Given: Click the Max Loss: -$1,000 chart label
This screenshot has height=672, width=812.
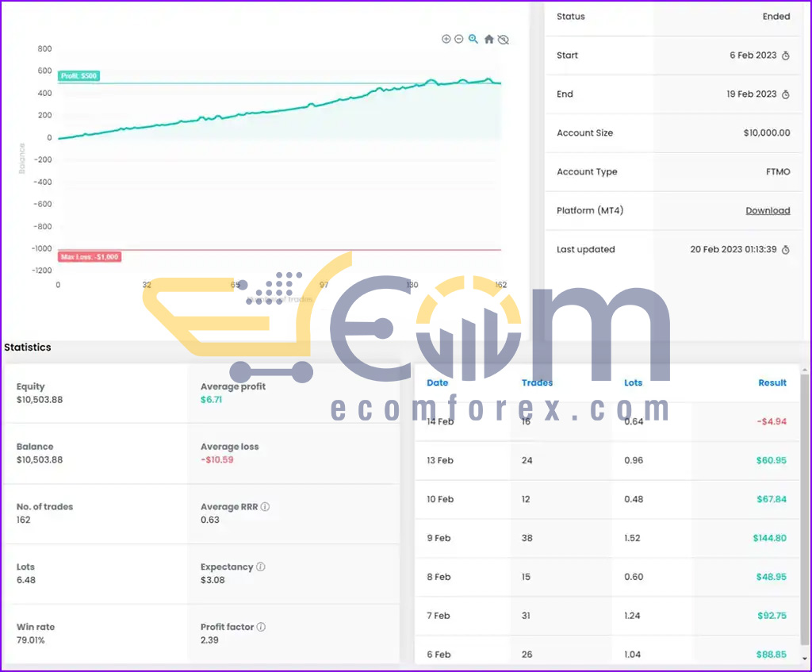Looking at the screenshot, I should tap(90, 257).
